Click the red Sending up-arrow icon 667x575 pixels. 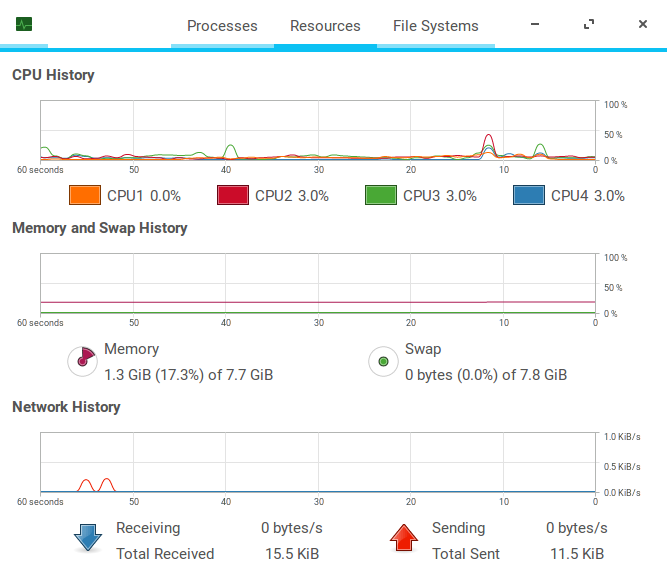click(x=404, y=538)
